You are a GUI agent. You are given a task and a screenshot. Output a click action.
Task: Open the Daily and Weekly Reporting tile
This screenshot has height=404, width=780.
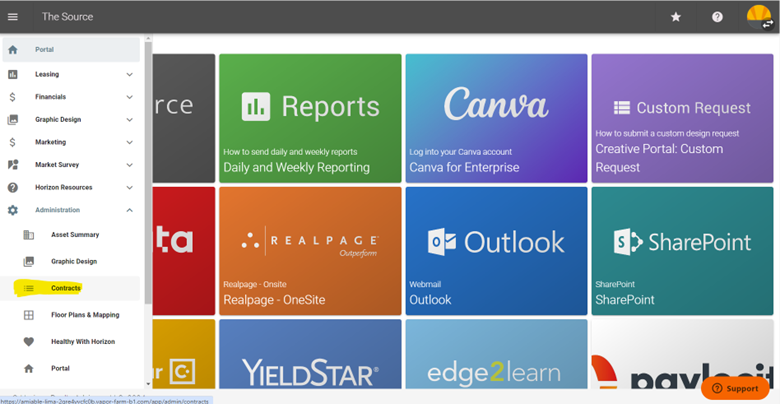pos(310,118)
